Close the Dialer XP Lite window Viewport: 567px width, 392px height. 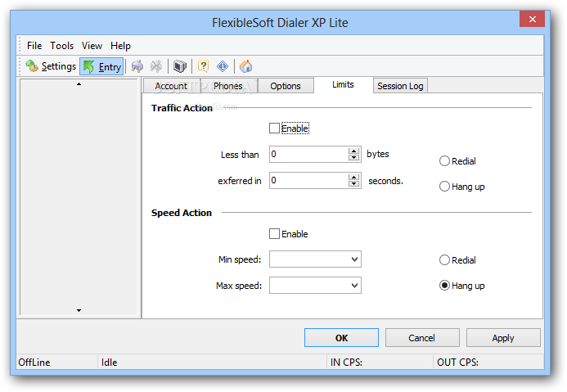click(x=533, y=19)
